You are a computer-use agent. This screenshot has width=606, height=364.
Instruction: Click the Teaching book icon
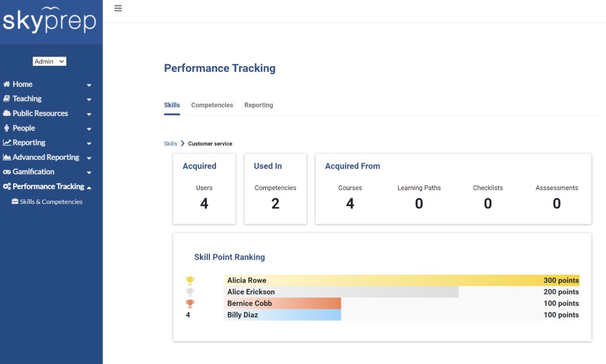click(7, 99)
